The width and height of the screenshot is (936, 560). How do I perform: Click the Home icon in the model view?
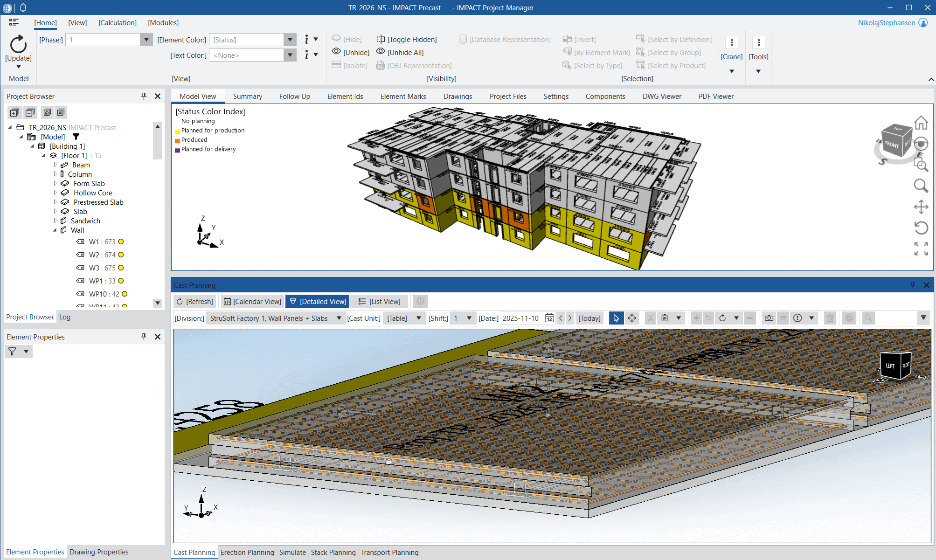921,123
